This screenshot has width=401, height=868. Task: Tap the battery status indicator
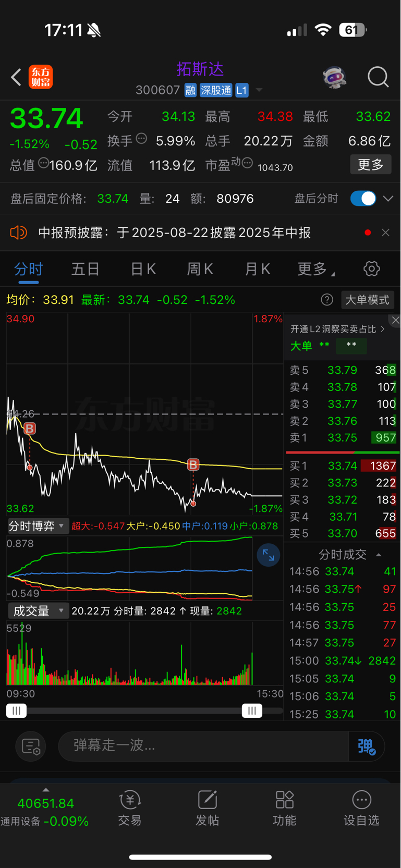click(x=353, y=30)
